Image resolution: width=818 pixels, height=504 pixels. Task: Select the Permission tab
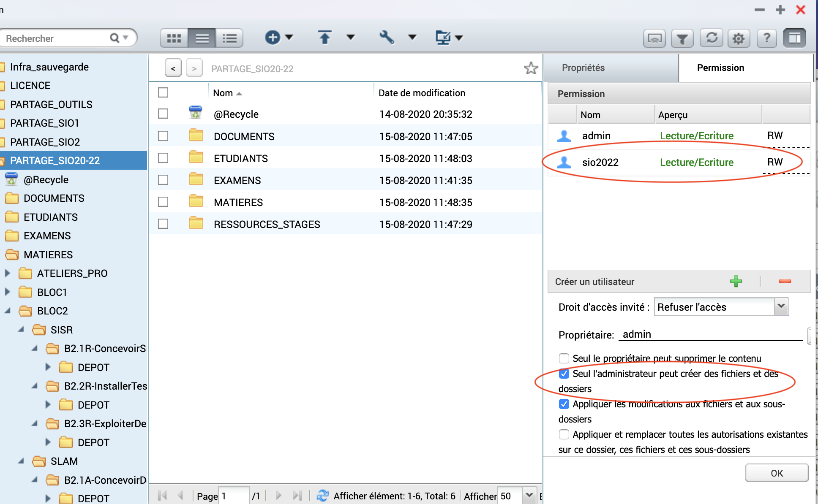click(720, 68)
